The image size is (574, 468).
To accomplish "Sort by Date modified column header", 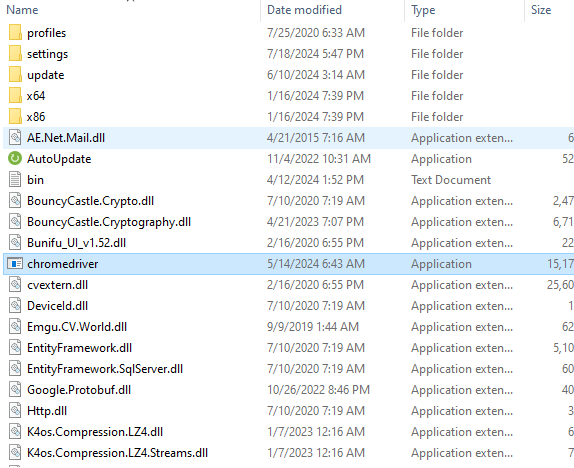I will [304, 10].
